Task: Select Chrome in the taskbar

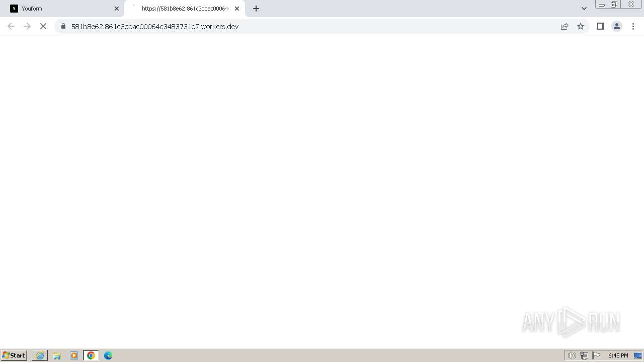Action: (x=91, y=355)
